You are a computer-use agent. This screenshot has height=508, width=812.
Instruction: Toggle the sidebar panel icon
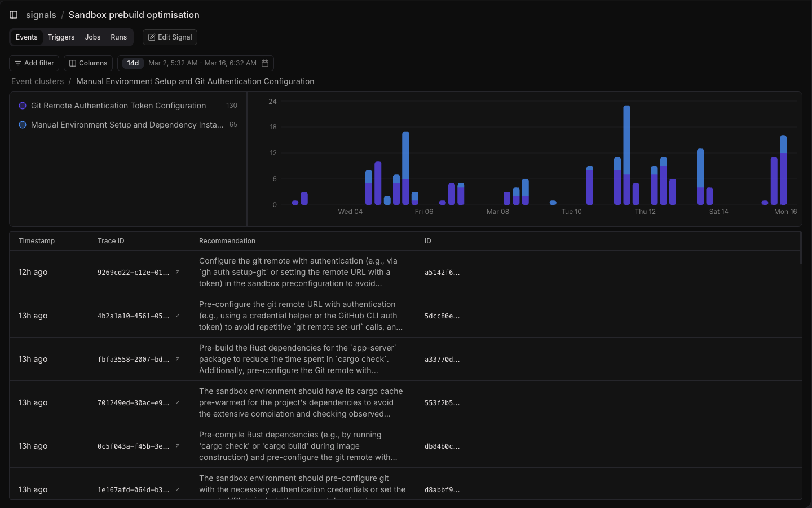coord(14,15)
